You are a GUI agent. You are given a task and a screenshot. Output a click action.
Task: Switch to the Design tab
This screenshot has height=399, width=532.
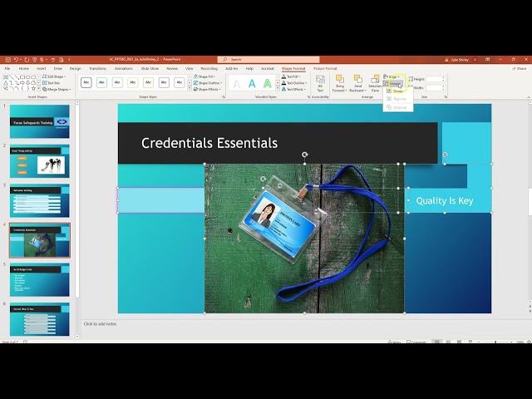pos(76,68)
